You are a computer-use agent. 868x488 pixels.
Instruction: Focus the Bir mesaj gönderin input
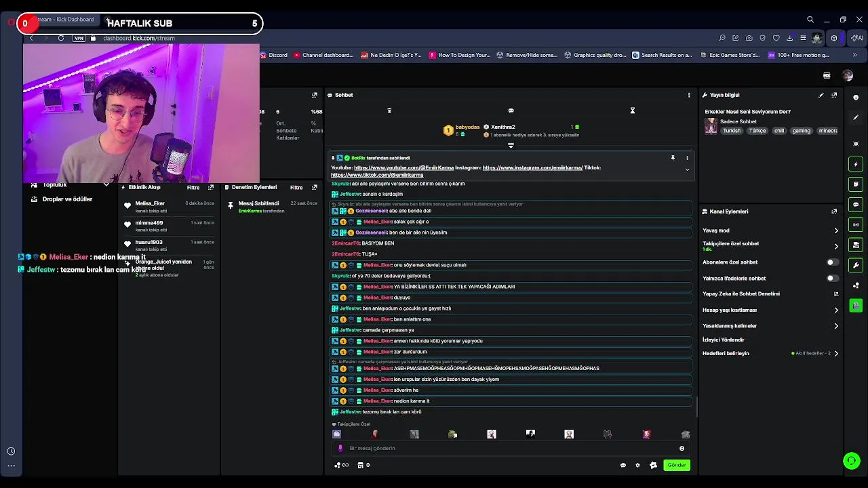click(x=512, y=448)
